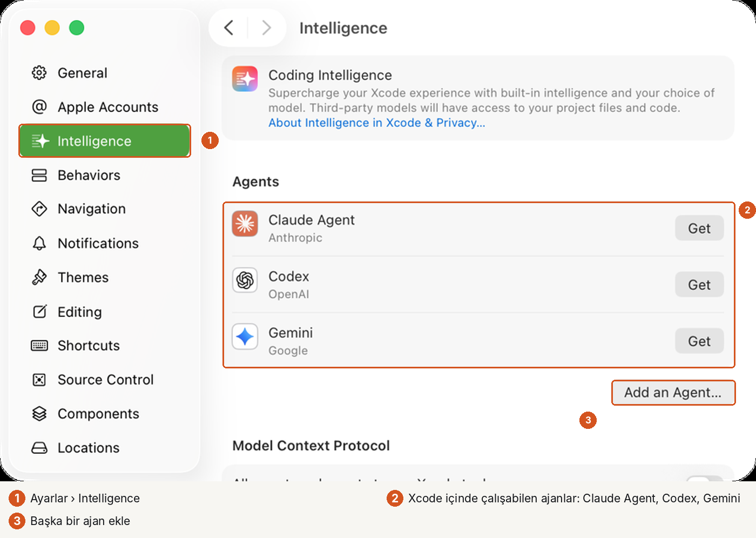Select the Themes paintbrush icon
The image size is (756, 538).
pos(39,277)
